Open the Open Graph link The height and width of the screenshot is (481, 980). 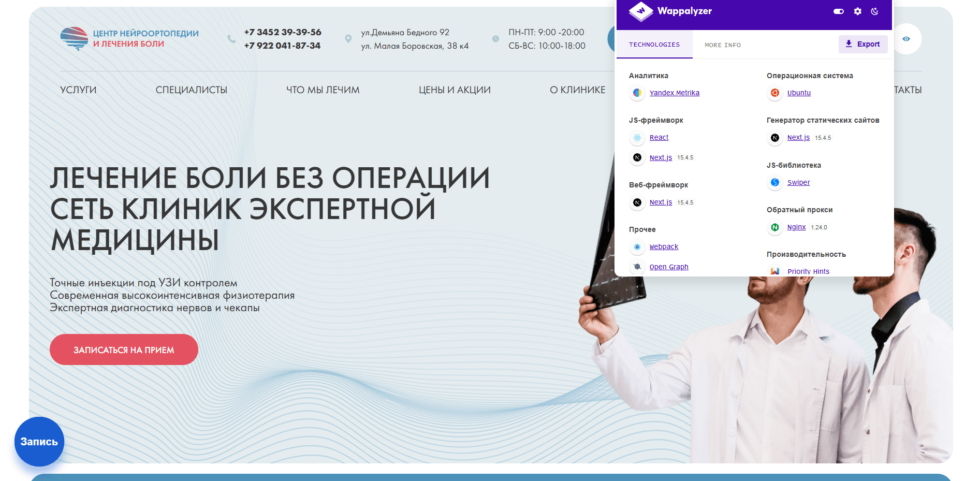(x=669, y=267)
